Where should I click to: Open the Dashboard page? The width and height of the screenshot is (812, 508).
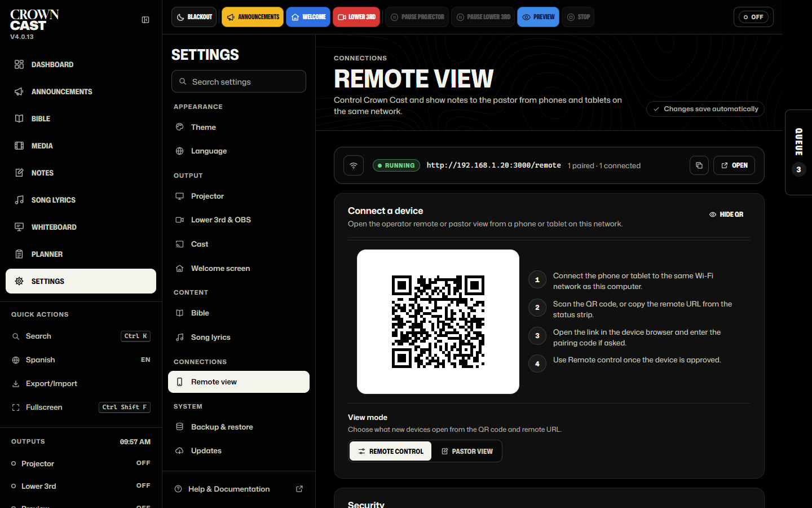(81, 64)
